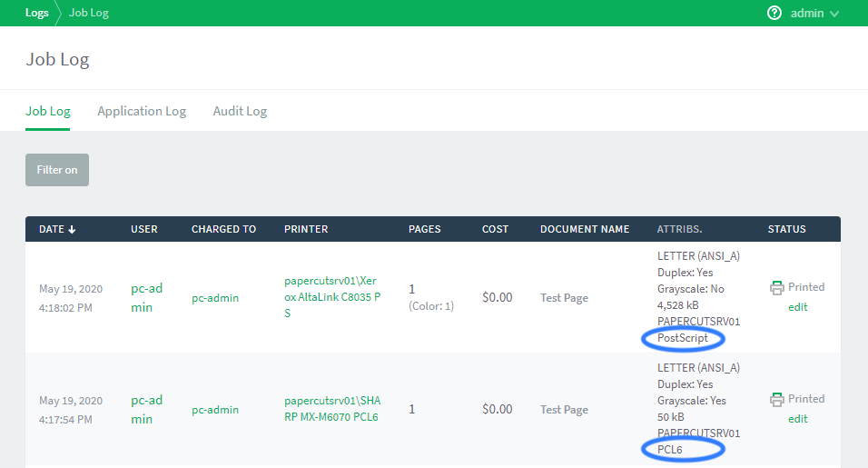Switch to the Application Log tab
This screenshot has width=868, height=468.
click(x=142, y=111)
